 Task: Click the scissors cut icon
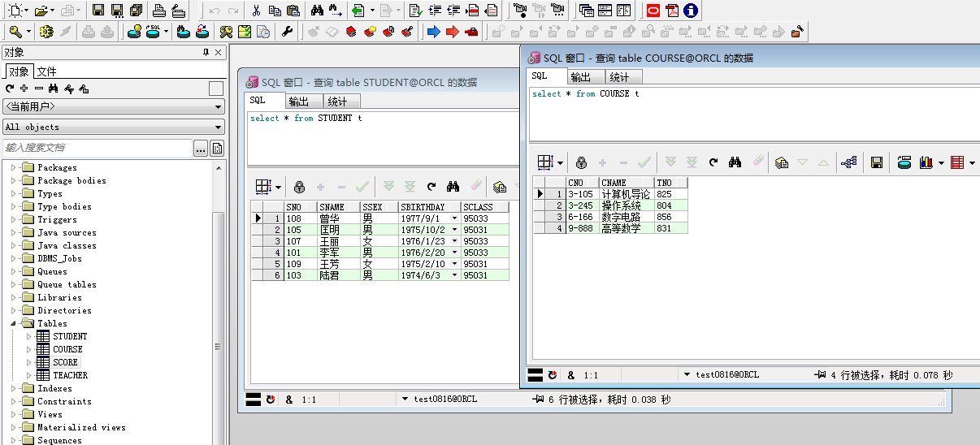tap(256, 11)
